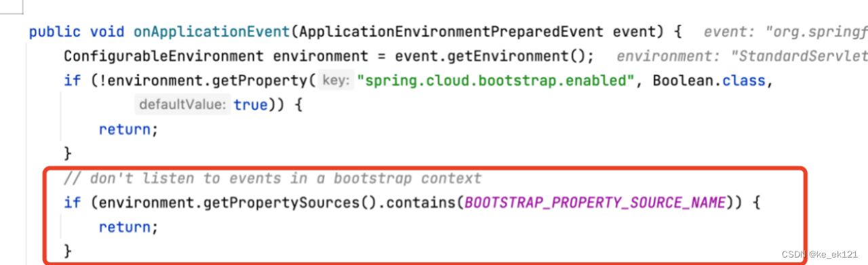
Task: Click the bootstrap context comment line
Action: (x=272, y=178)
